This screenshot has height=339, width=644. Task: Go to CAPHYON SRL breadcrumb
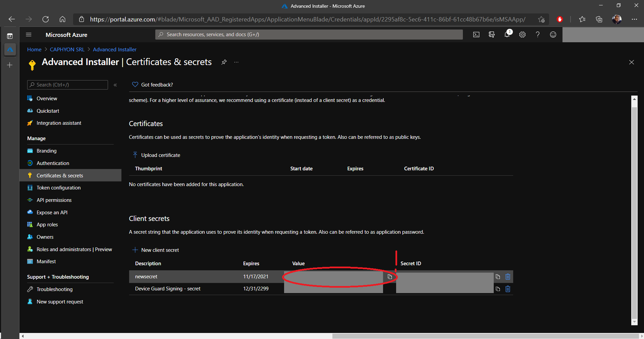pos(67,50)
